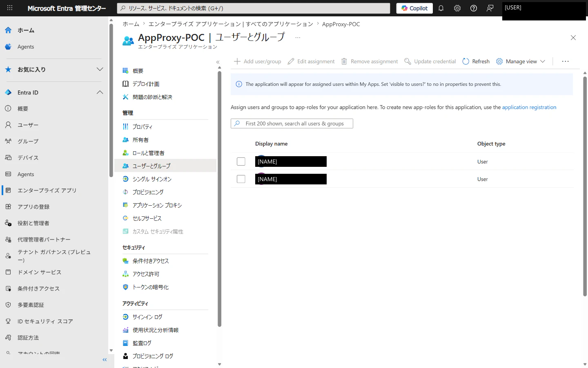
Task: Open 問題の診断と解決 menu item
Action: pyautogui.click(x=152, y=97)
